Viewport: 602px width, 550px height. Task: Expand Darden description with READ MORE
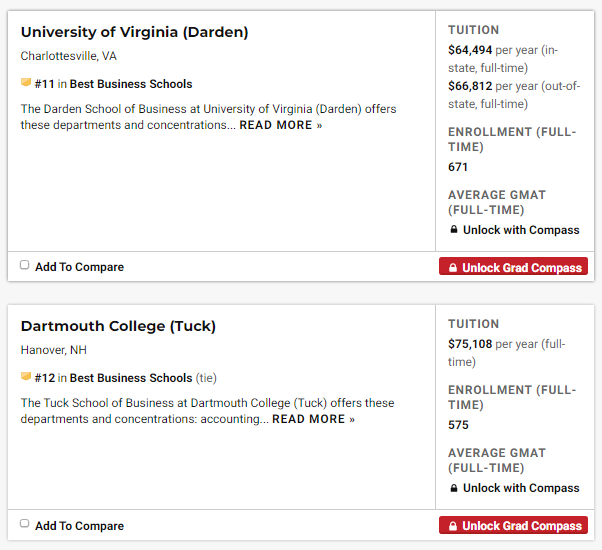[281, 125]
